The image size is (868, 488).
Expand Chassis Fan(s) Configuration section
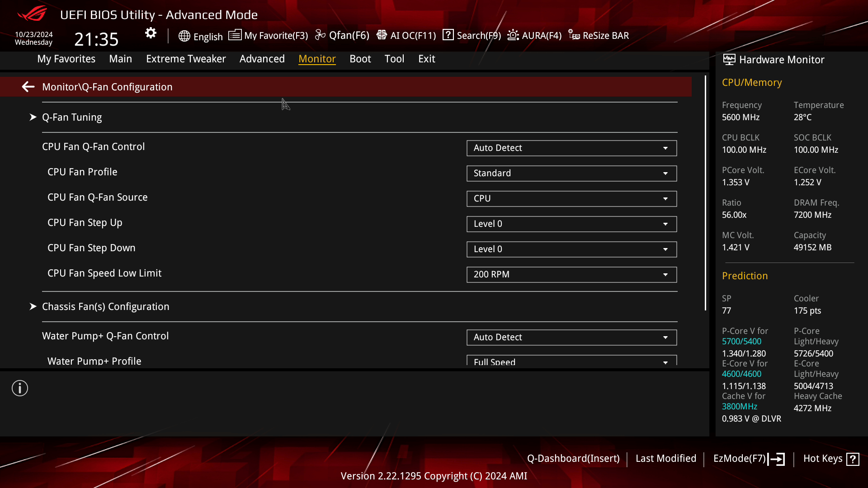105,306
